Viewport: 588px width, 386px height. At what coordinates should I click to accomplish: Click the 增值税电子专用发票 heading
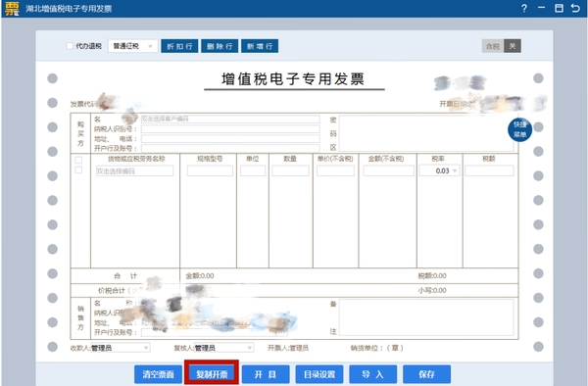[293, 79]
